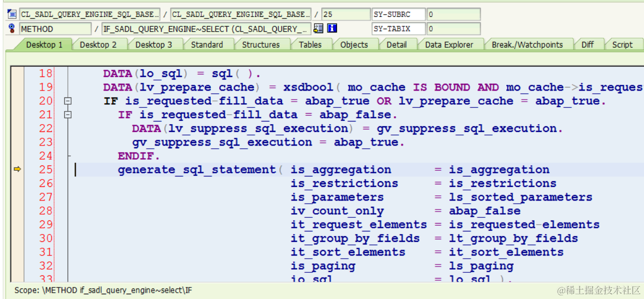Click the line number field showing 25
644x299 pixels.
[345, 14]
